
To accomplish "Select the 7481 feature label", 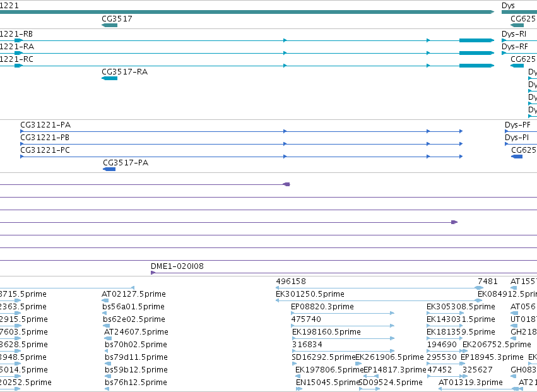I will [488, 282].
